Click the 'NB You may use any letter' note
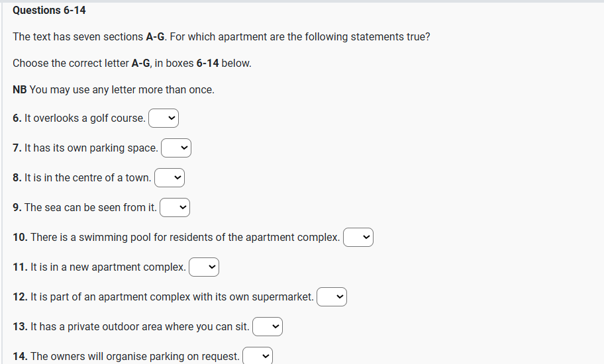The image size is (604, 364). tap(113, 89)
